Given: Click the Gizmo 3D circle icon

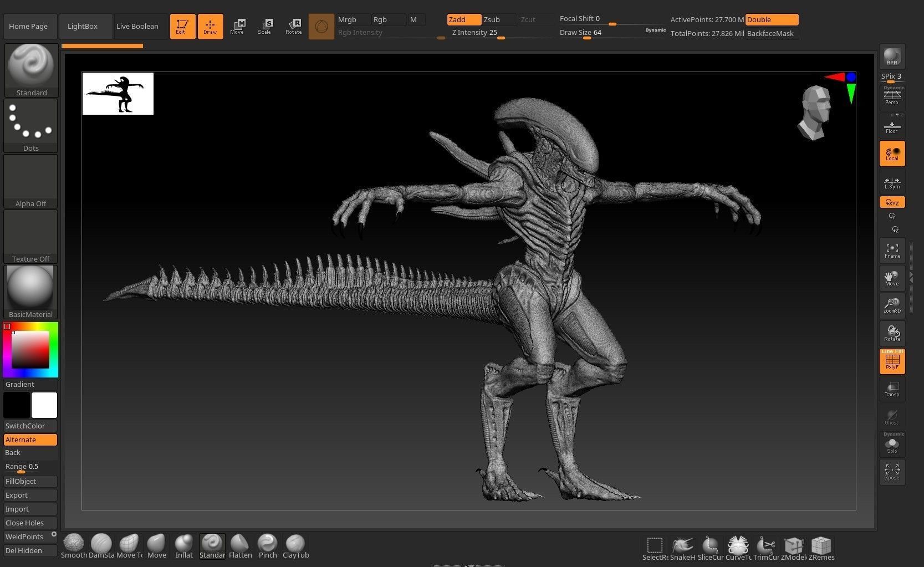Looking at the screenshot, I should [x=321, y=26].
